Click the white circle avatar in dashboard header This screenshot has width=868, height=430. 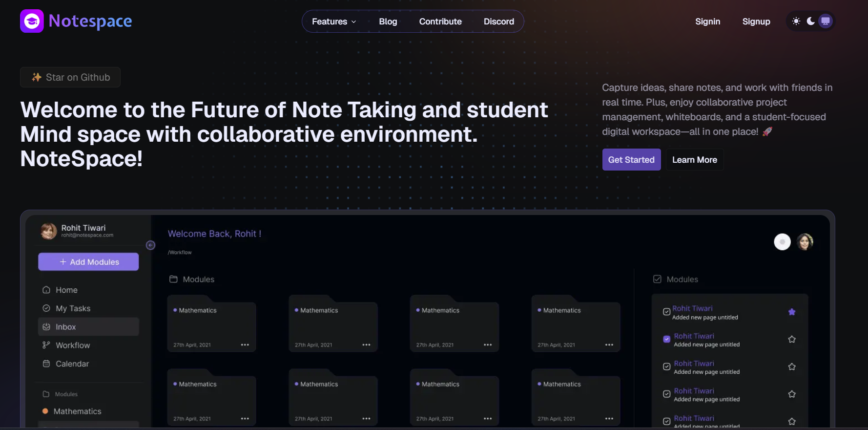pyautogui.click(x=782, y=242)
